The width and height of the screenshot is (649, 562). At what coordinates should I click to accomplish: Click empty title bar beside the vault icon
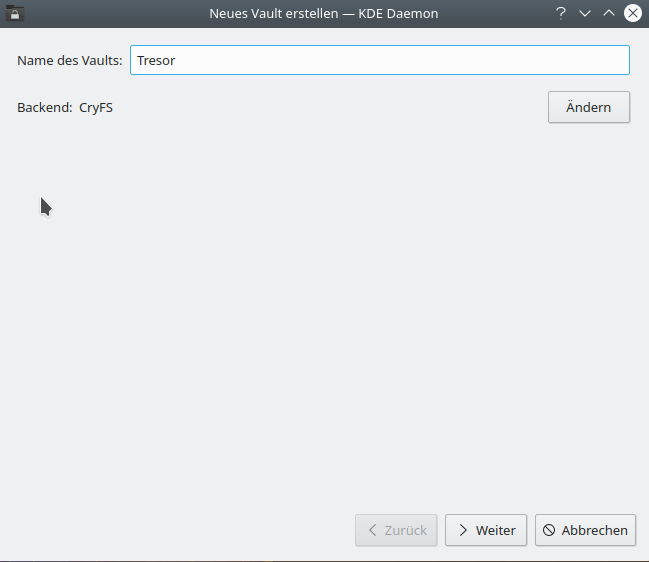pos(103,13)
